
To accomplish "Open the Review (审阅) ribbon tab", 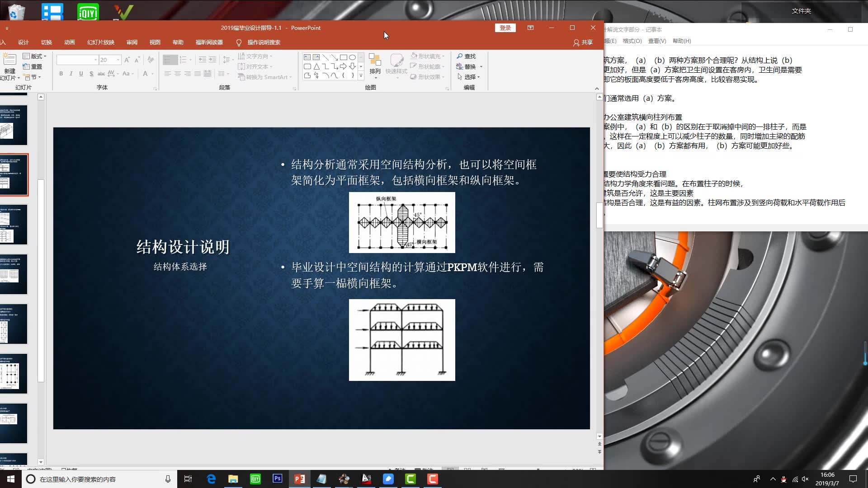I will pos(132,42).
